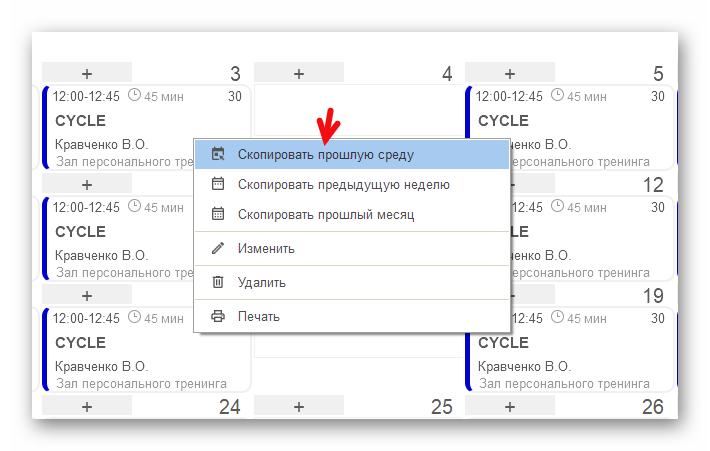Click the pencil icon next to 'Изменить'
The height and width of the screenshot is (451, 710).
coord(218,248)
